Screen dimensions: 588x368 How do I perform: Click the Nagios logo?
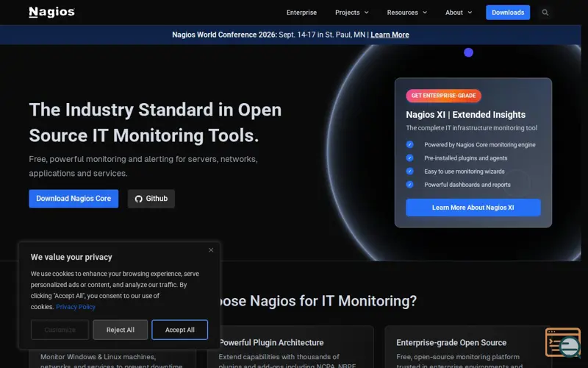[51, 13]
